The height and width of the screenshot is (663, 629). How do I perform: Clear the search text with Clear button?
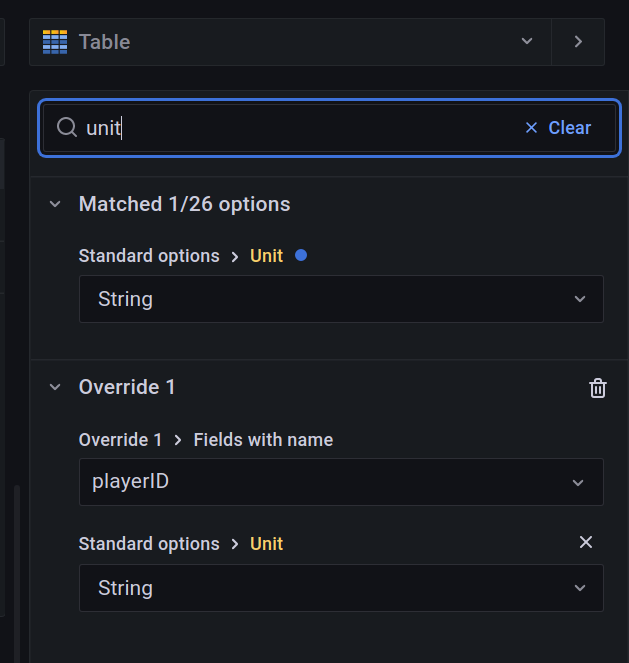point(558,128)
